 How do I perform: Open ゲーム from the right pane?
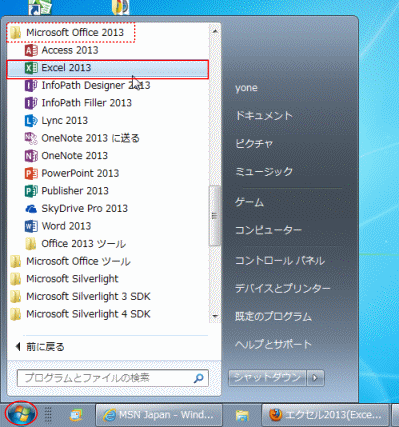tap(249, 202)
